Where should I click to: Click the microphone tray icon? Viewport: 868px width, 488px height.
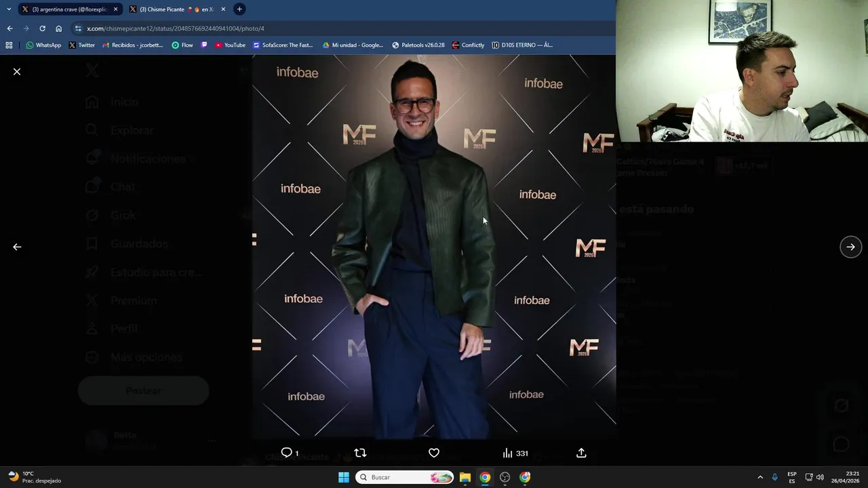[x=774, y=477]
